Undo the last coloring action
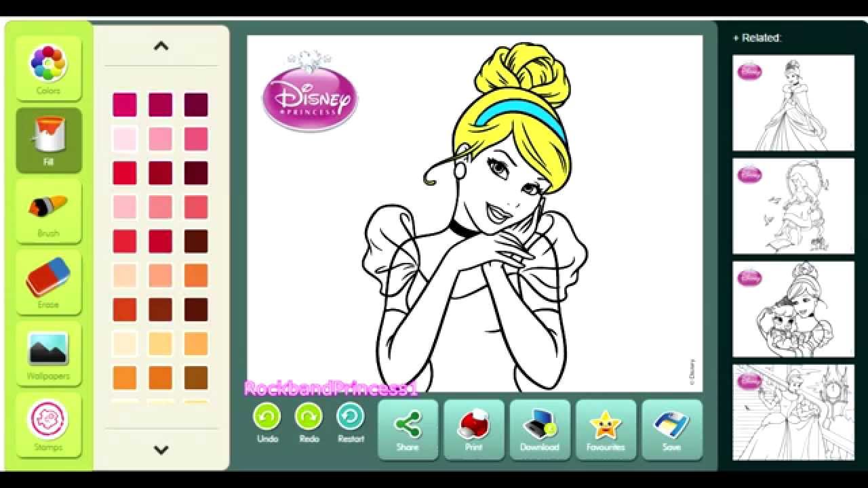This screenshot has width=868, height=488. click(x=267, y=422)
